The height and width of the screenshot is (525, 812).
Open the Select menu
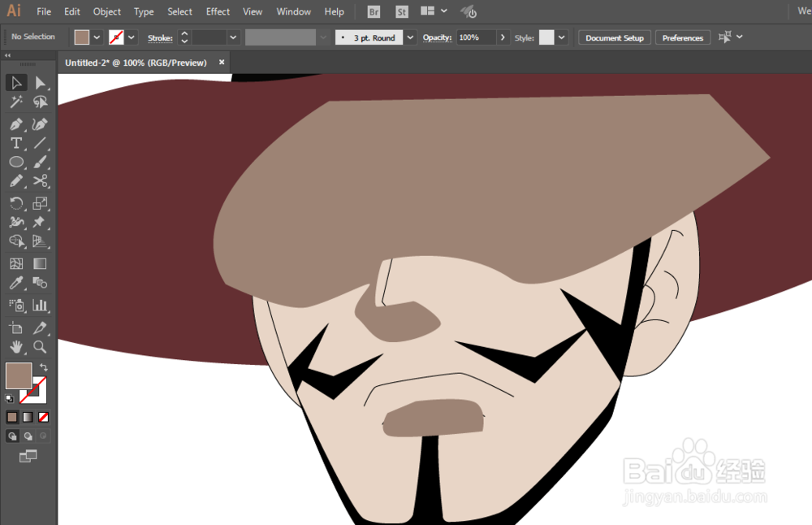(179, 11)
